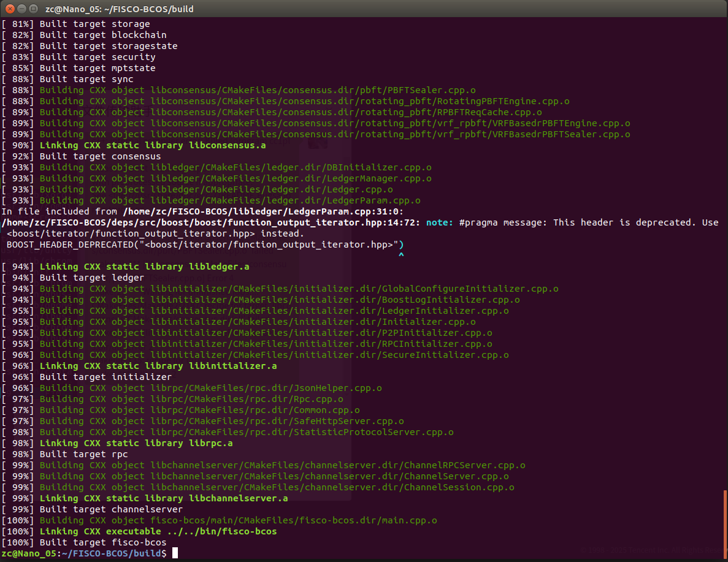This screenshot has height=562, width=728.
Task: Click the rpc.dir/Common.cpp.o build line
Action: (180, 411)
